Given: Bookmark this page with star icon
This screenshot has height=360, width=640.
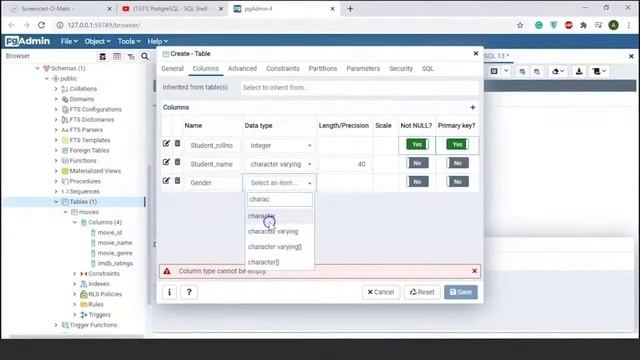Looking at the screenshot, I should [520, 25].
